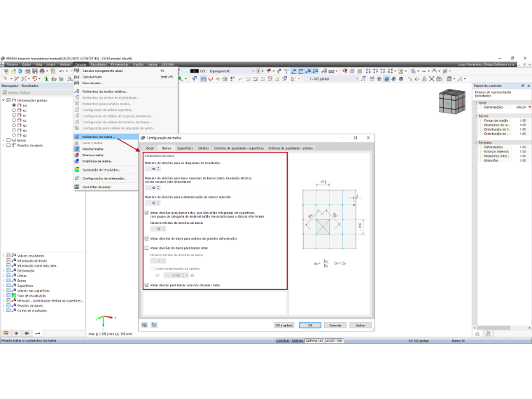Click the camera snapshot toolbar icon
This screenshot has width=532, height=399.
(439, 78)
